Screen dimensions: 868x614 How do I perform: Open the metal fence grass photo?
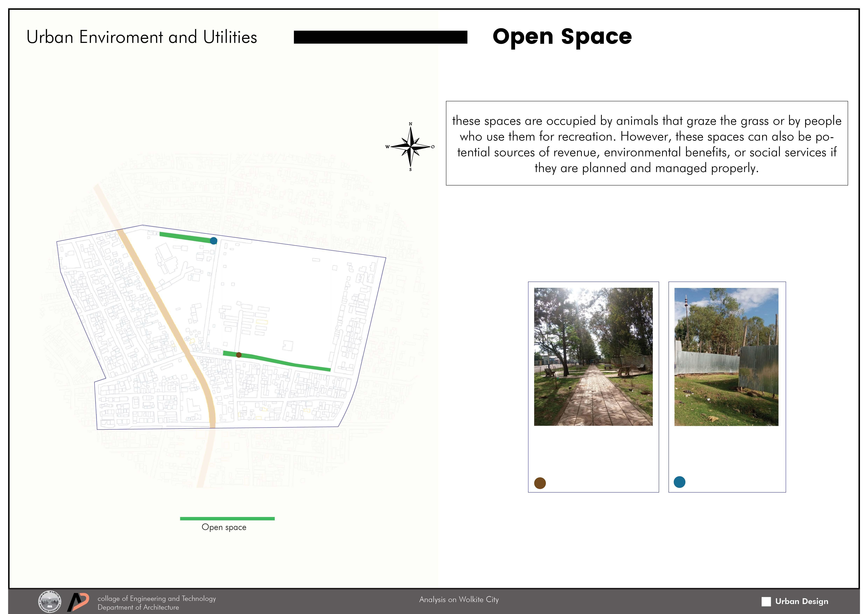[726, 357]
